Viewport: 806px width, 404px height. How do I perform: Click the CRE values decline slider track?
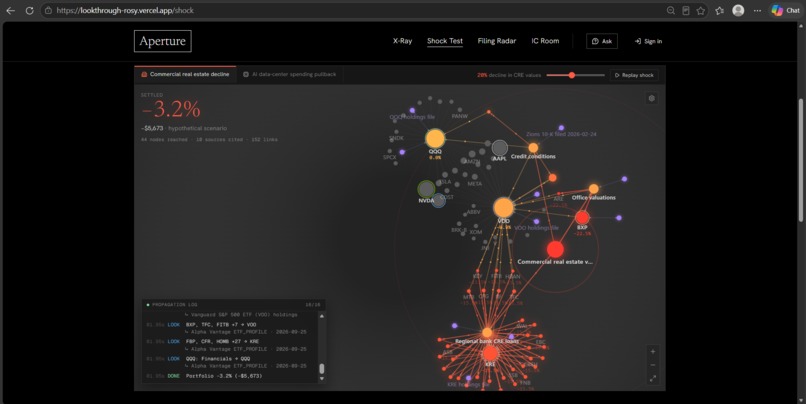576,75
